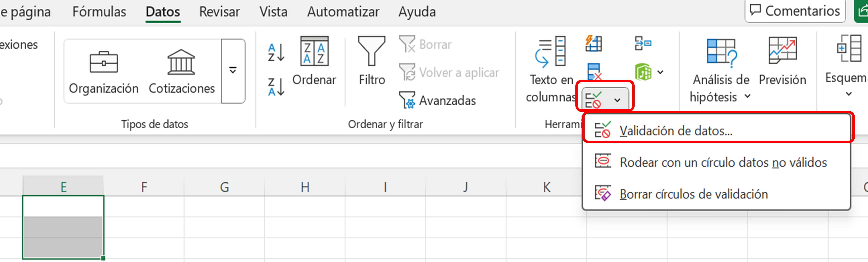Click Texto en columnas tool
The width and height of the screenshot is (868, 262).
551,69
